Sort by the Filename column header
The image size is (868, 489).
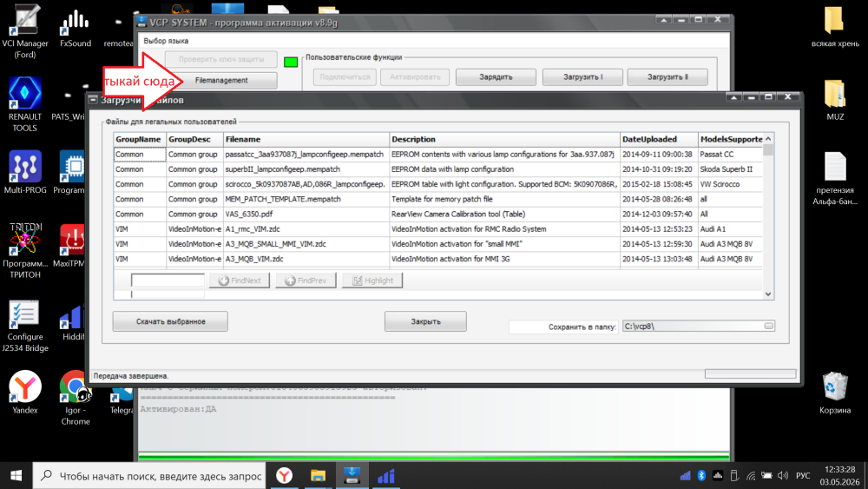306,139
